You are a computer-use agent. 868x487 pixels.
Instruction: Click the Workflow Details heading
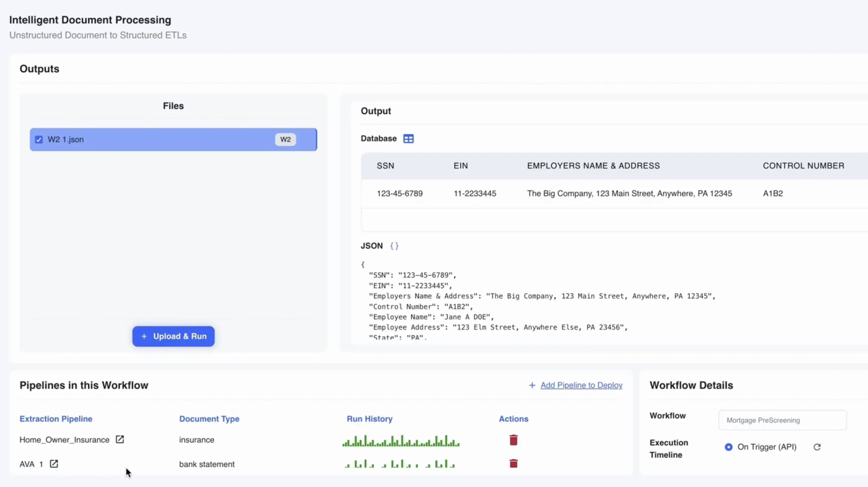coord(691,385)
